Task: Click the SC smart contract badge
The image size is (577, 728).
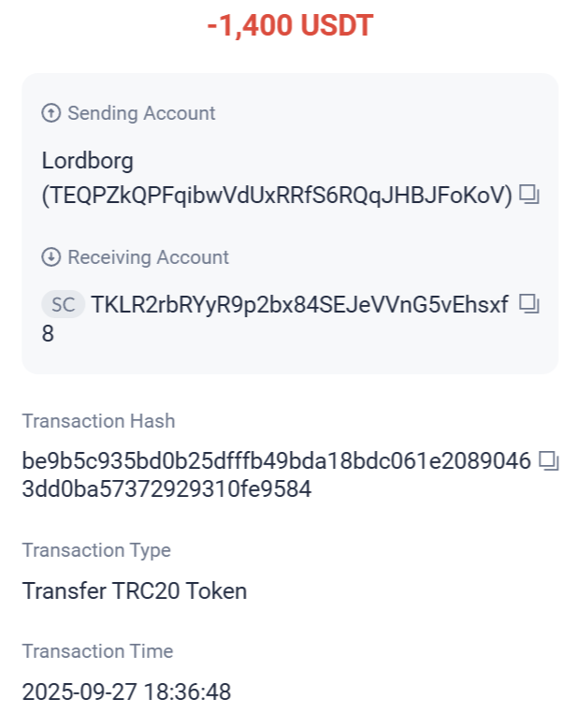Action: point(63,304)
